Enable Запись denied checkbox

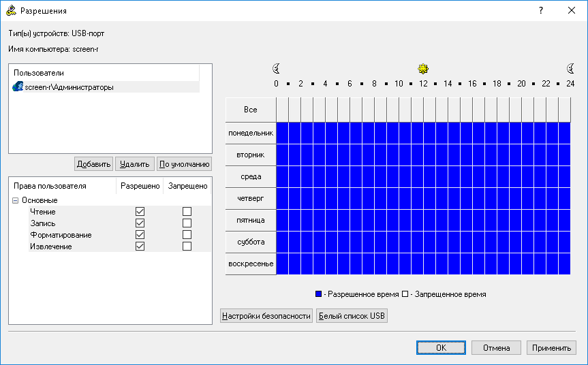pyautogui.click(x=187, y=223)
